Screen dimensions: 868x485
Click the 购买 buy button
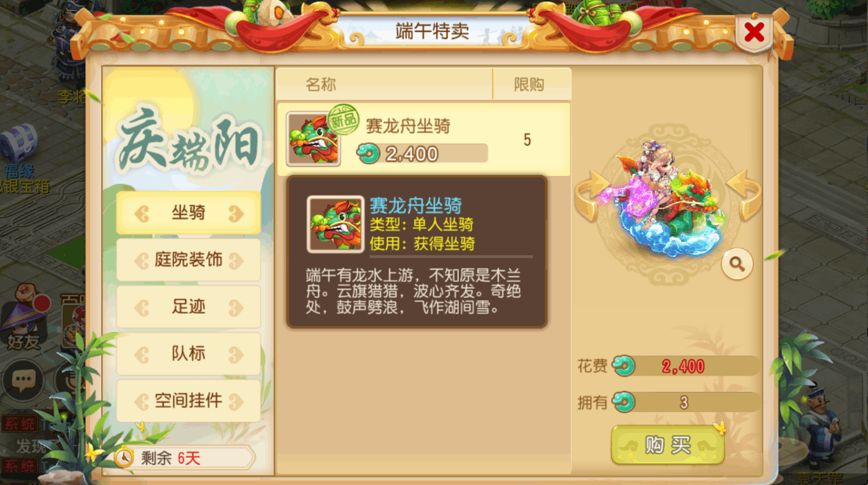click(668, 445)
